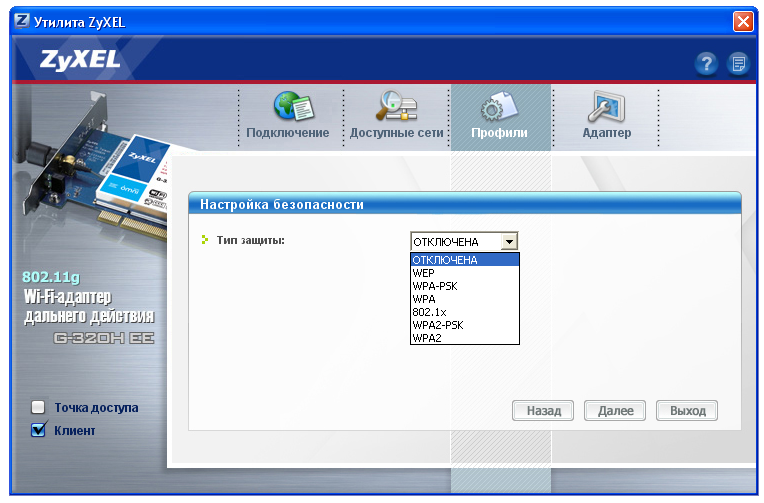Switch to the Доступные сети tab label

pos(397,133)
